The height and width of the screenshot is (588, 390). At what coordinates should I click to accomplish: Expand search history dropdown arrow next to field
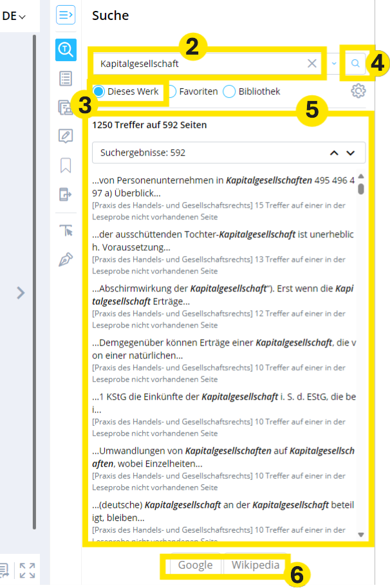334,64
